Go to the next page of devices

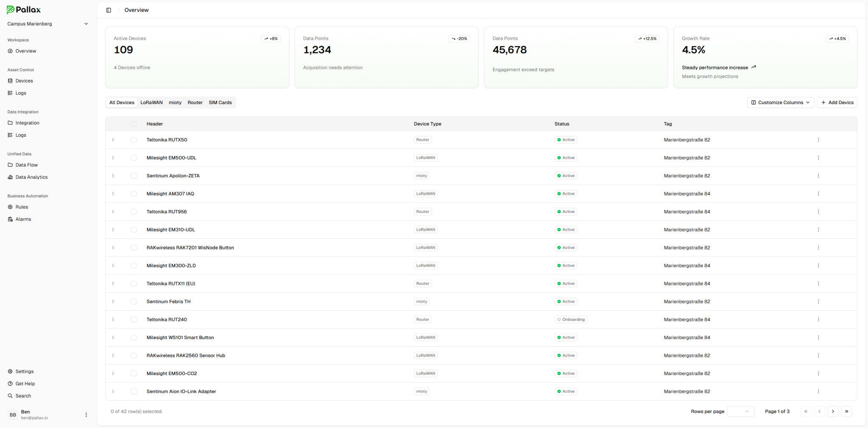click(x=832, y=411)
